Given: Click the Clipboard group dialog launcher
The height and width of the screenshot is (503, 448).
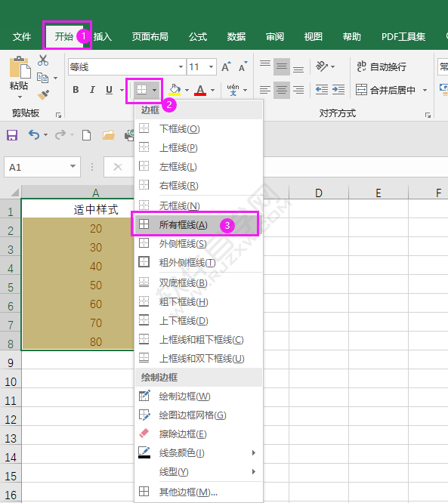Looking at the screenshot, I should [x=58, y=115].
